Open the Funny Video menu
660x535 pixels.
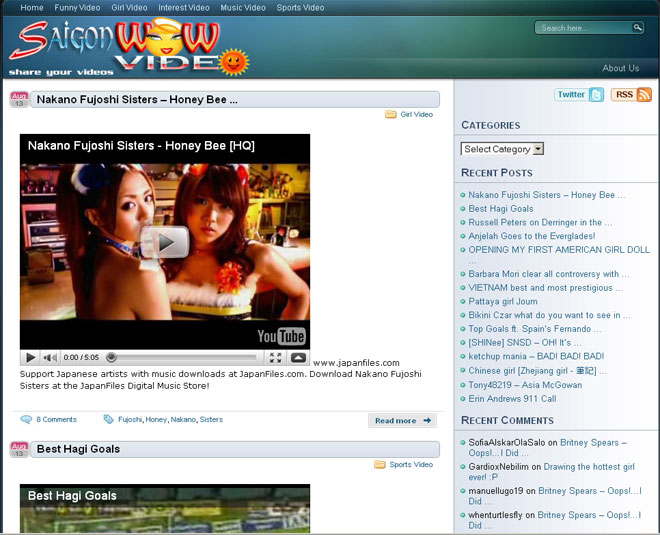77,8
